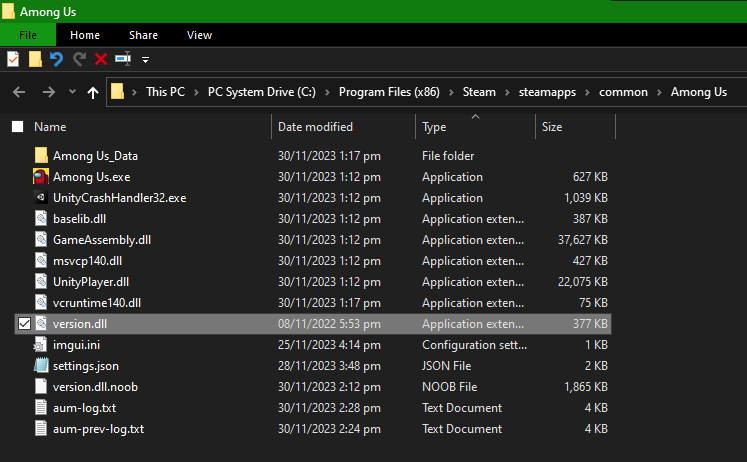Open the Customize Quick Access Toolbar dropdown

pyautogui.click(x=145, y=60)
